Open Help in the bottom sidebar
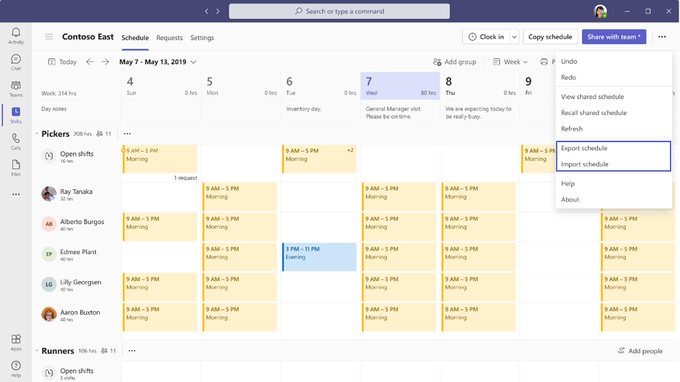The image size is (680, 382). [x=16, y=369]
